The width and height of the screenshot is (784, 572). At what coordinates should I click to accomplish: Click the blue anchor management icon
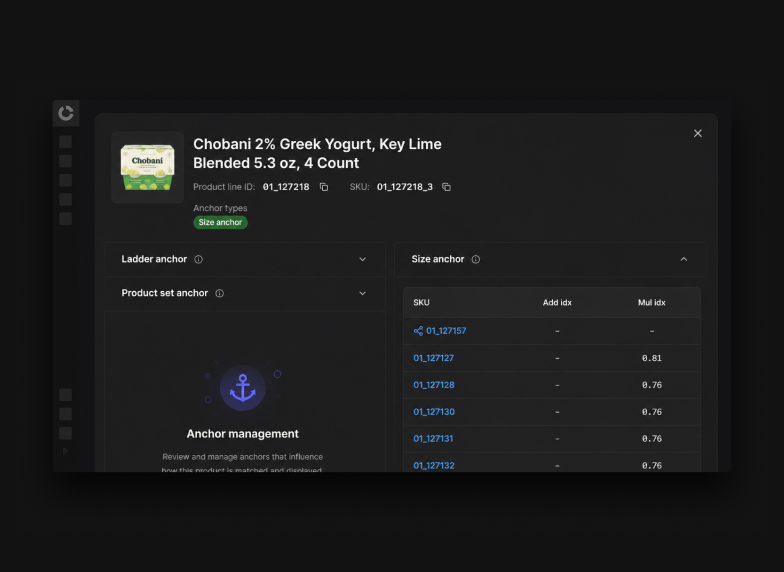coord(242,388)
